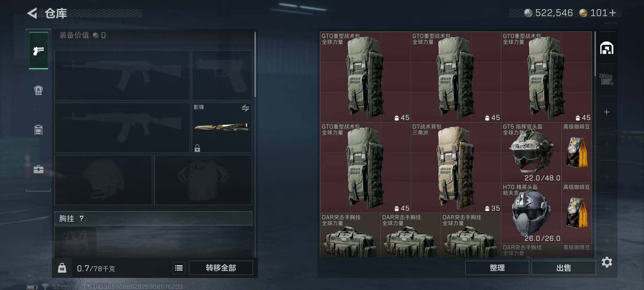Open the settings gear near 出售
This screenshot has width=644, height=290.
coord(607,262)
